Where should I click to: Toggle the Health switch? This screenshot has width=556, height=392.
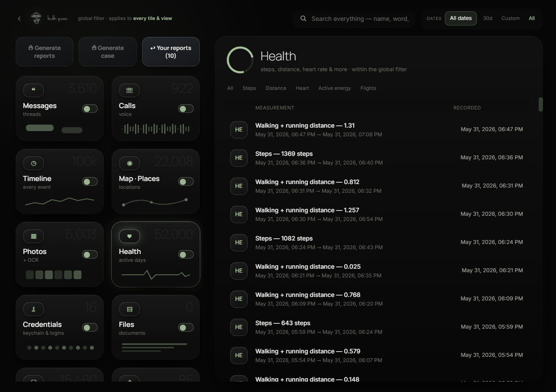coord(186,254)
